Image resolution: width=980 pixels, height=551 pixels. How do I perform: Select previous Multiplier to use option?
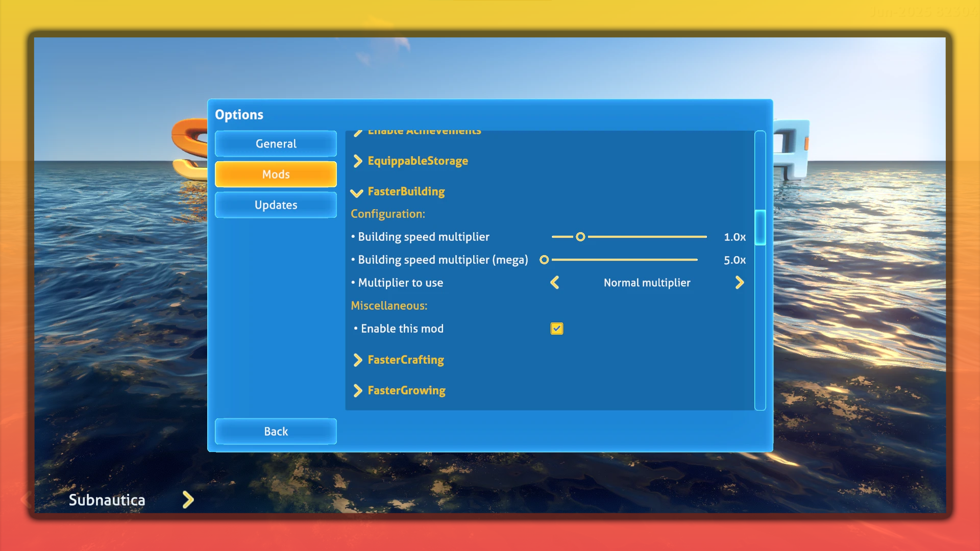click(555, 283)
